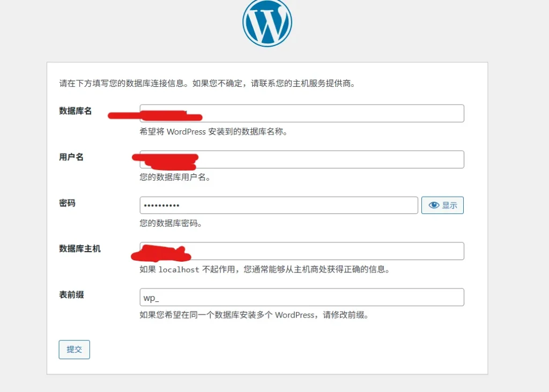Click the WordPress logo
The width and height of the screenshot is (549, 392).
(x=267, y=23)
